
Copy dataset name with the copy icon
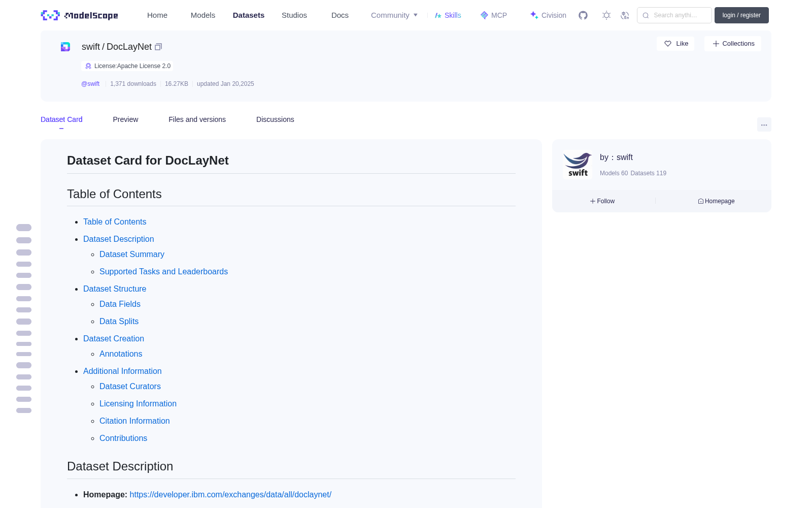coord(158,47)
